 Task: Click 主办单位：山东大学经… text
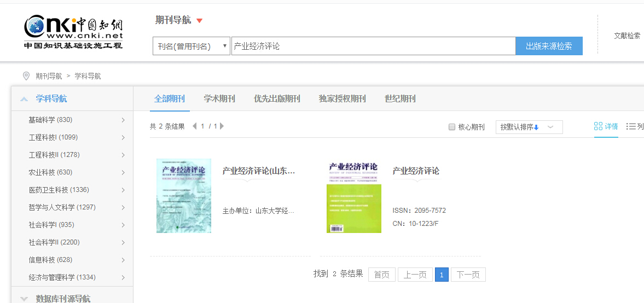click(x=258, y=211)
